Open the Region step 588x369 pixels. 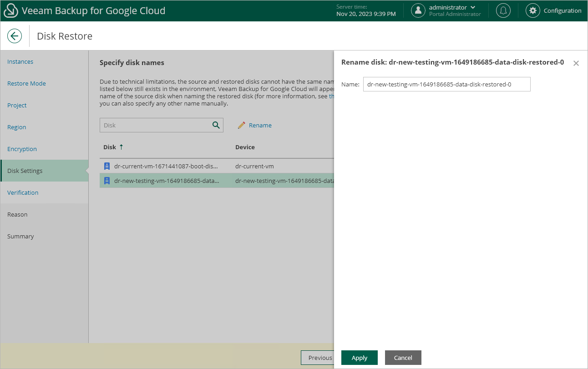click(x=16, y=127)
